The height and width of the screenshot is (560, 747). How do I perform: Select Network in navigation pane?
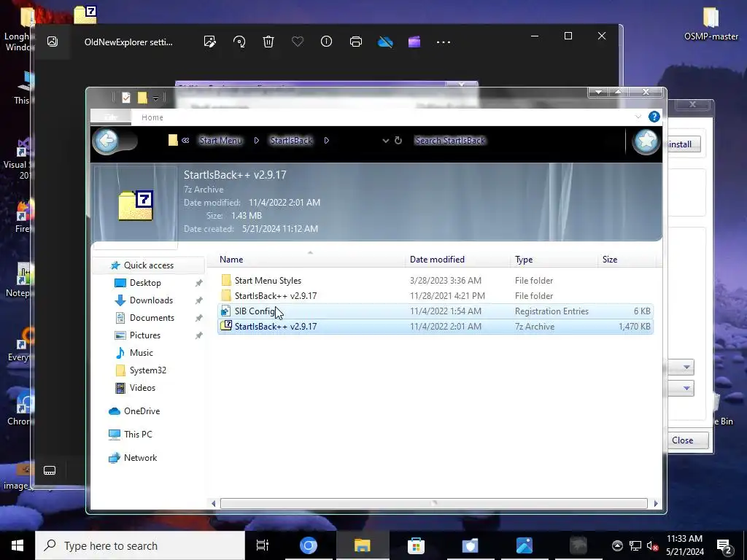pos(140,458)
